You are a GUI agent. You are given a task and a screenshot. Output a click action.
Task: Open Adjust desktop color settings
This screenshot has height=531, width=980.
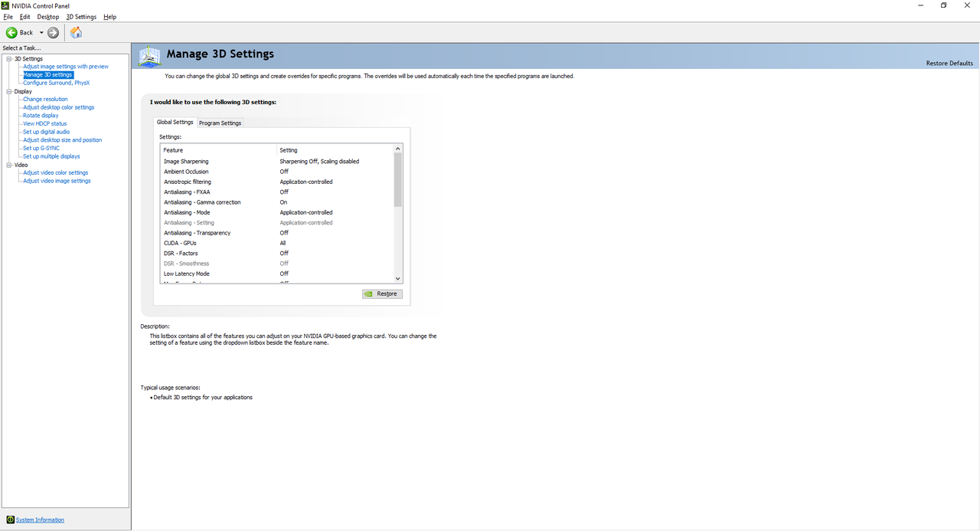(58, 107)
